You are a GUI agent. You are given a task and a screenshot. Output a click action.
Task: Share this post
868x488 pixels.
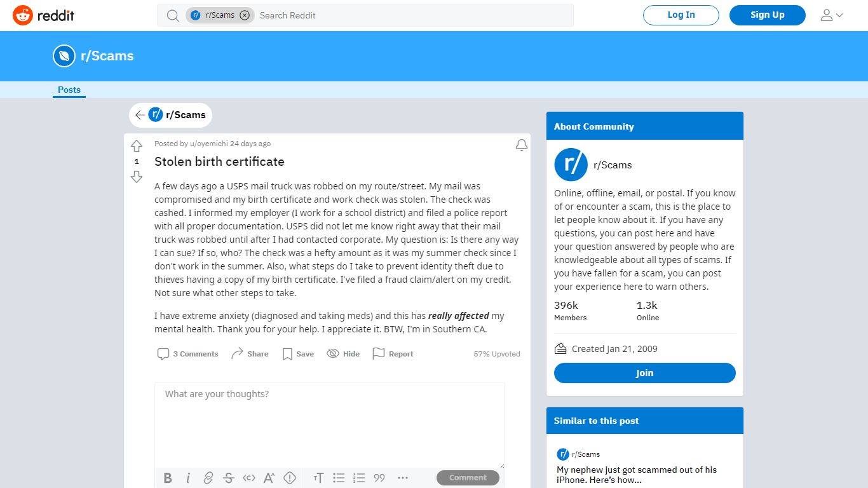coord(250,354)
